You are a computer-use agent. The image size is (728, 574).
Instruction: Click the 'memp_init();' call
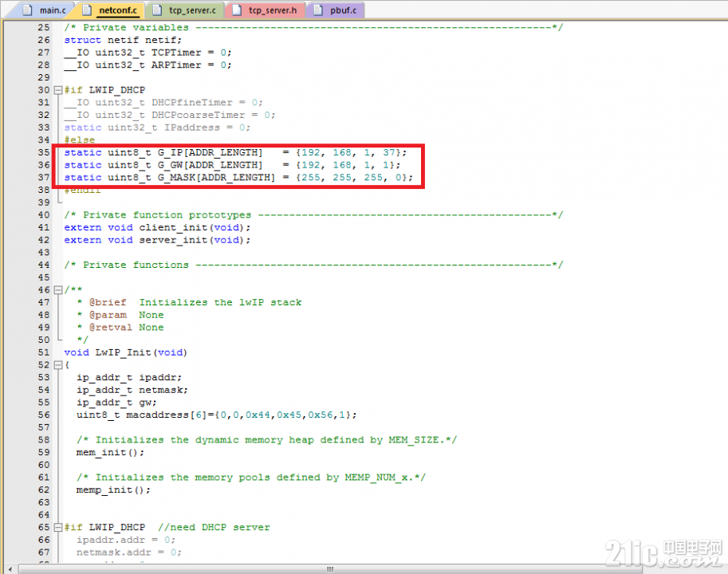click(x=113, y=490)
